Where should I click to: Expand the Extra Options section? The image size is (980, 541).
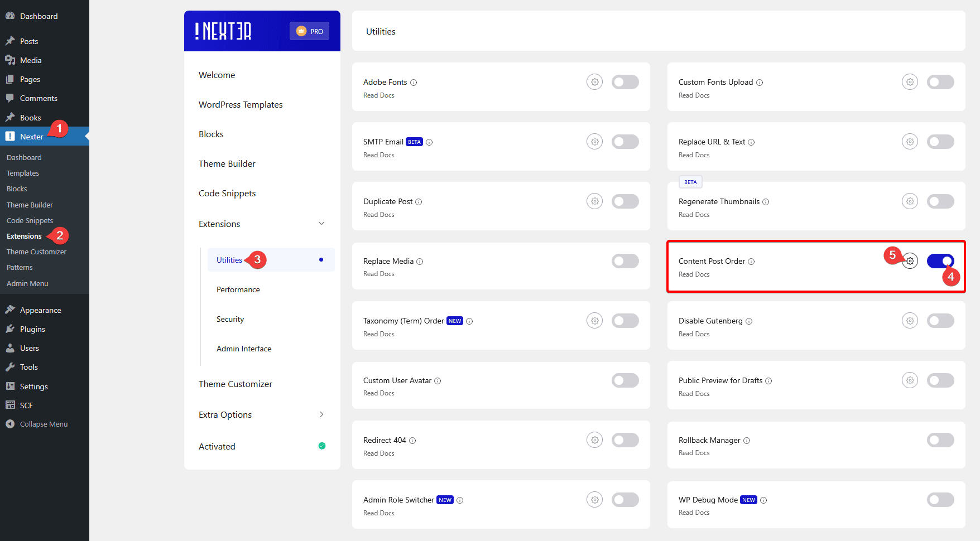321,414
